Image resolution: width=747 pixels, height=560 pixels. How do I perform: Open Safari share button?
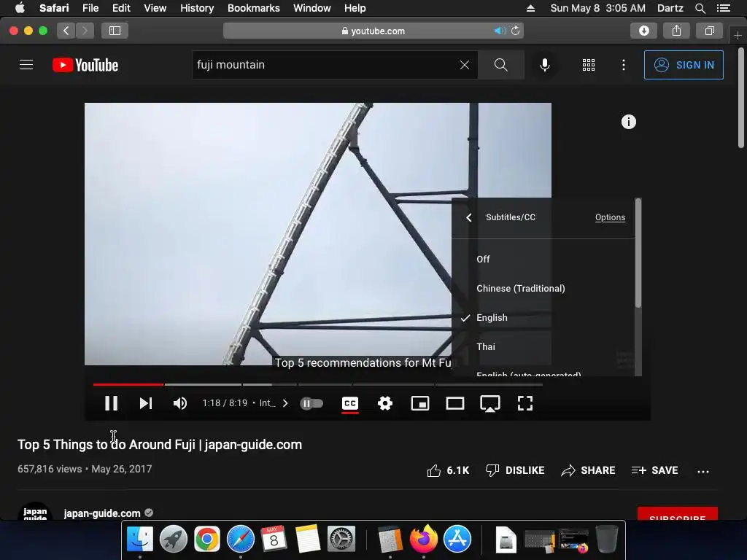click(676, 31)
